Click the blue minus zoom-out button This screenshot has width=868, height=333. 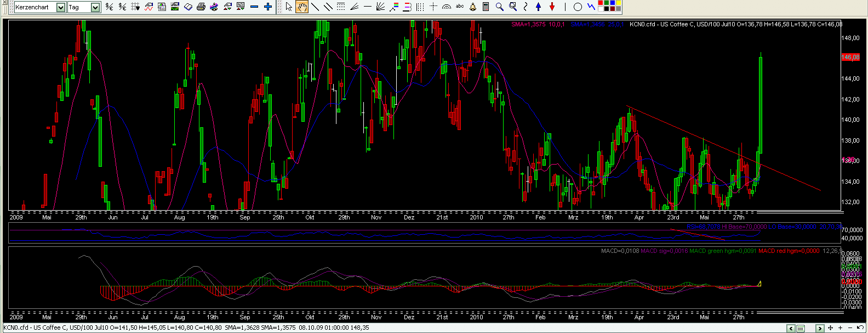[254, 7]
